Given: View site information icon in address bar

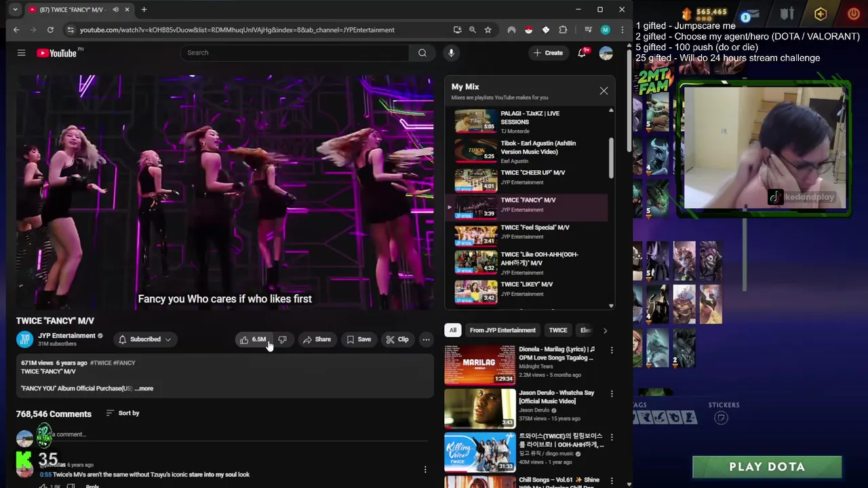Looking at the screenshot, I should click(x=71, y=30).
